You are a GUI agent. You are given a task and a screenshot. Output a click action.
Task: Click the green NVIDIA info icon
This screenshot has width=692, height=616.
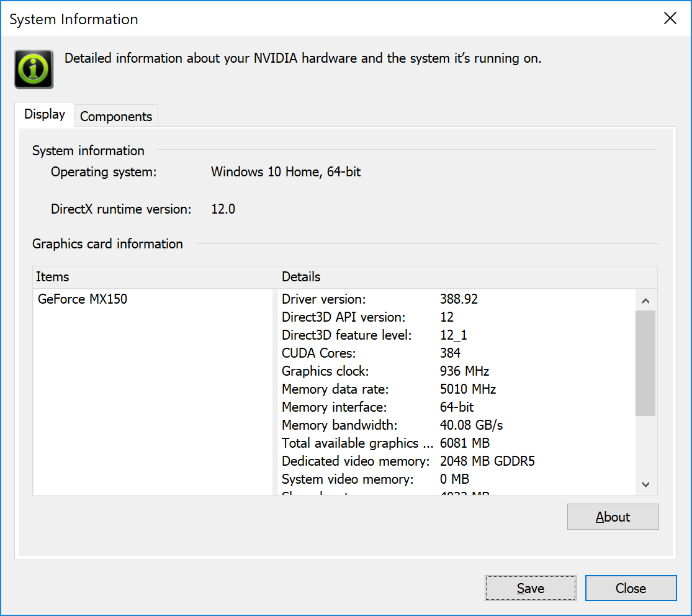click(34, 69)
